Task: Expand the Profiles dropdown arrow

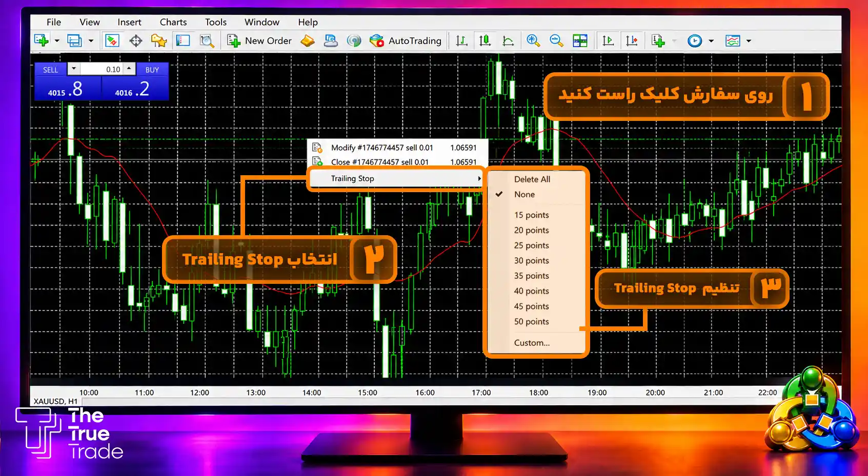Action: tap(91, 40)
